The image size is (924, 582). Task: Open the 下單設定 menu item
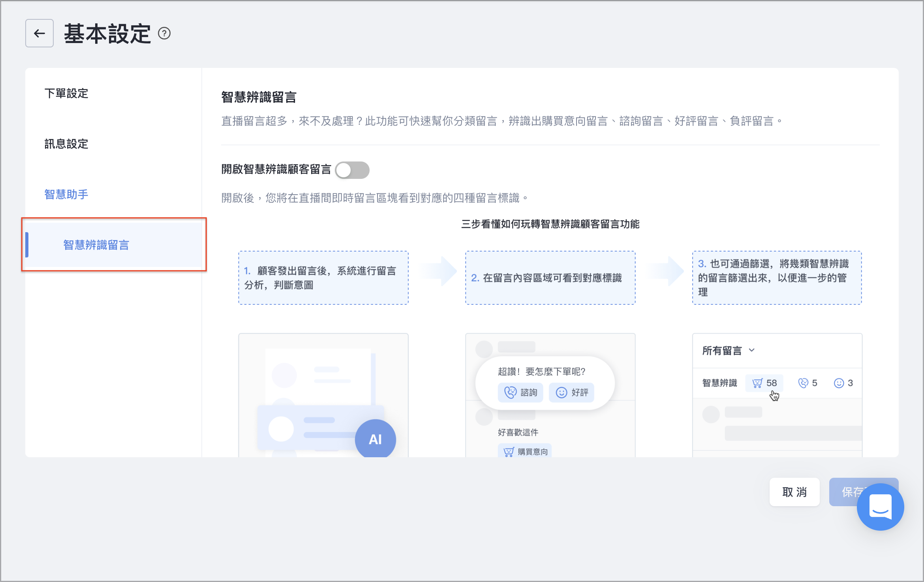click(66, 94)
